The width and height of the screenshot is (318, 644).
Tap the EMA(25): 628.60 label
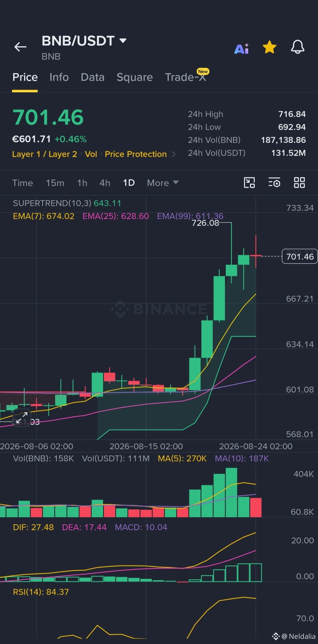[116, 216]
